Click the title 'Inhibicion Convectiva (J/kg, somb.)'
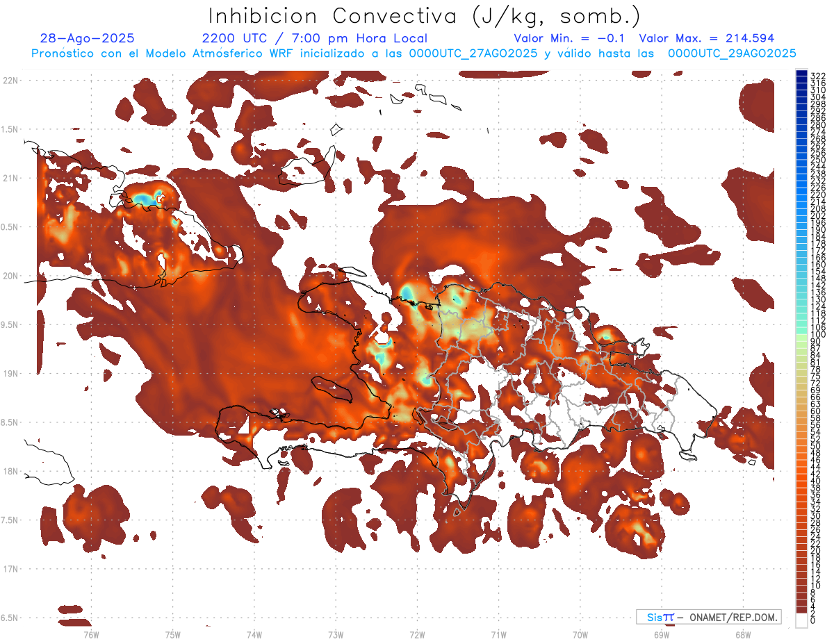The image size is (834, 644). tap(424, 16)
